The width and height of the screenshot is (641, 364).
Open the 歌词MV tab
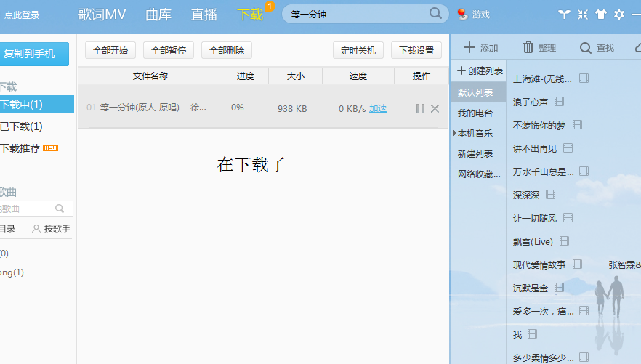pyautogui.click(x=102, y=15)
